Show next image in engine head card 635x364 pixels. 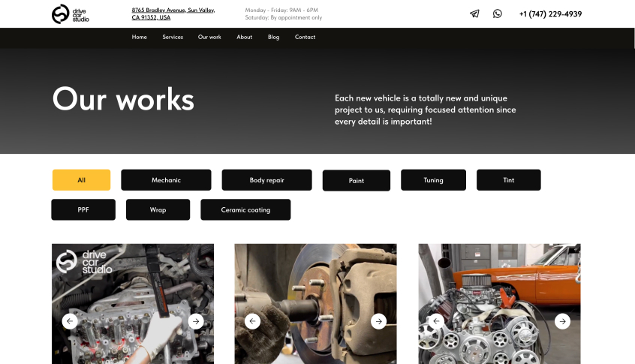pos(196,321)
